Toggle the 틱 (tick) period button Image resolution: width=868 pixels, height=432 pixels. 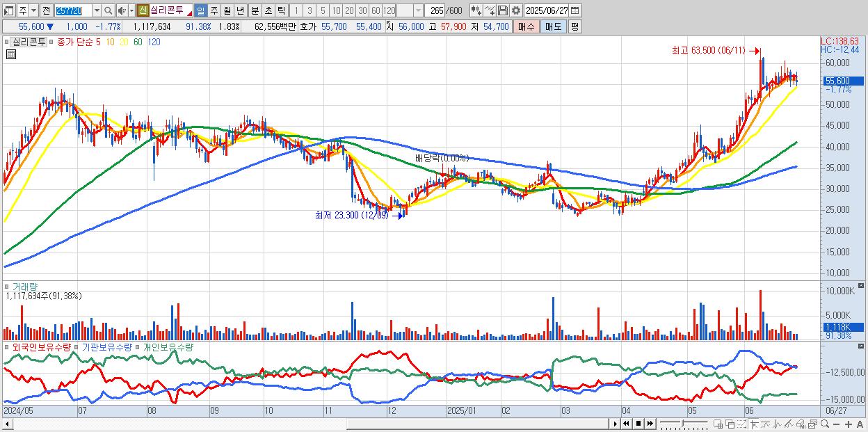pos(281,10)
